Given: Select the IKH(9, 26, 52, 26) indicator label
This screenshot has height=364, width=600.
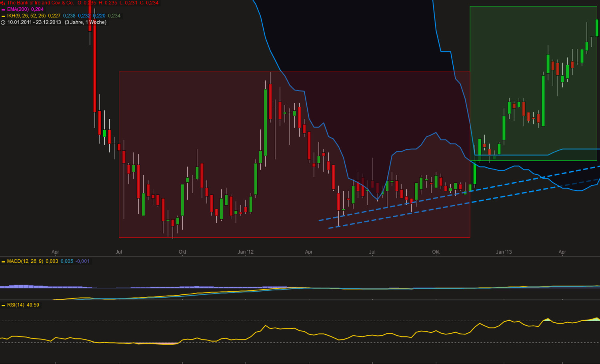Looking at the screenshot, I should [x=26, y=16].
